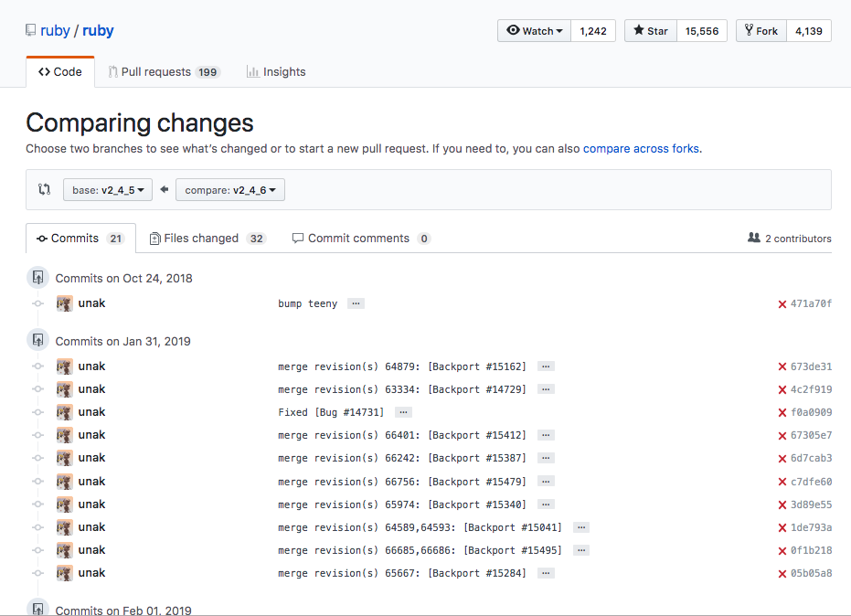Image resolution: width=851 pixels, height=616 pixels.
Task: Expand details of Backport #15340 commit
Action: pyautogui.click(x=546, y=504)
